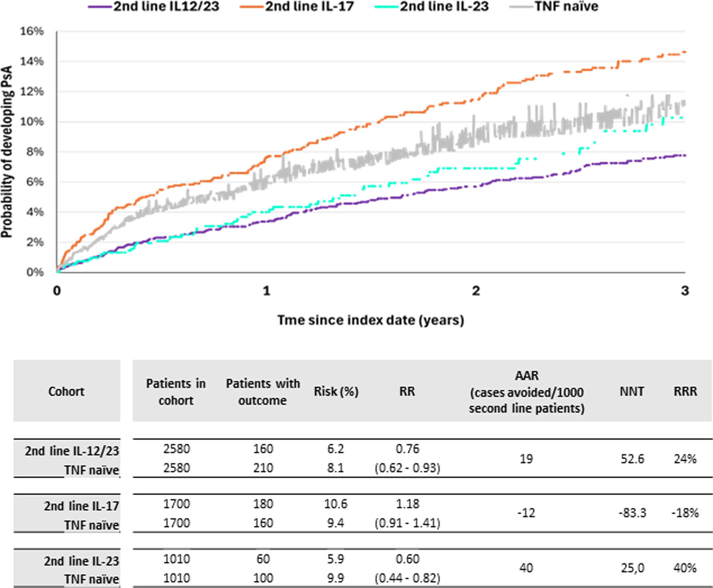This screenshot has width=713, height=588.
Task: Click the 'Patients in cohort' column header
Action: (176, 392)
